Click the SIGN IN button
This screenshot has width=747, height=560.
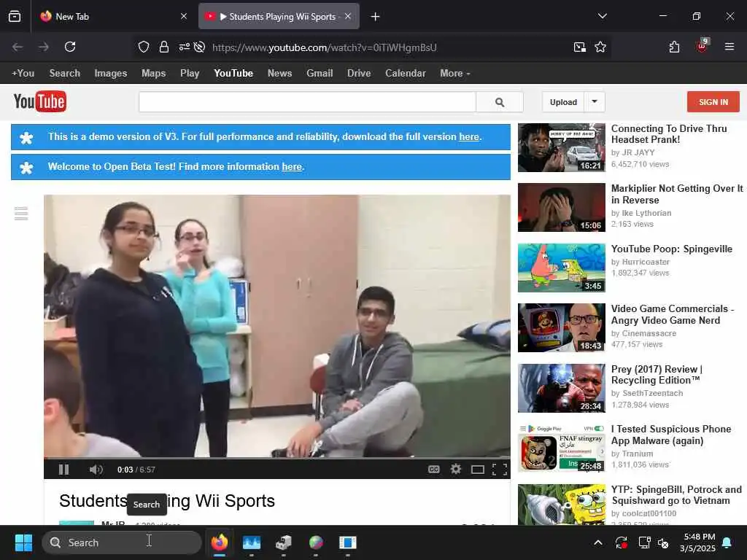713,102
